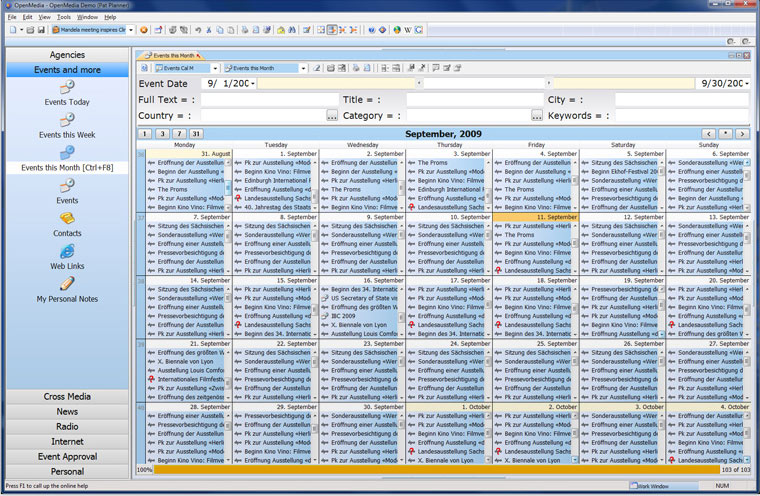Viewport: 760px width, 496px height.
Task: Click the Events this Week icon
Action: 67,120
